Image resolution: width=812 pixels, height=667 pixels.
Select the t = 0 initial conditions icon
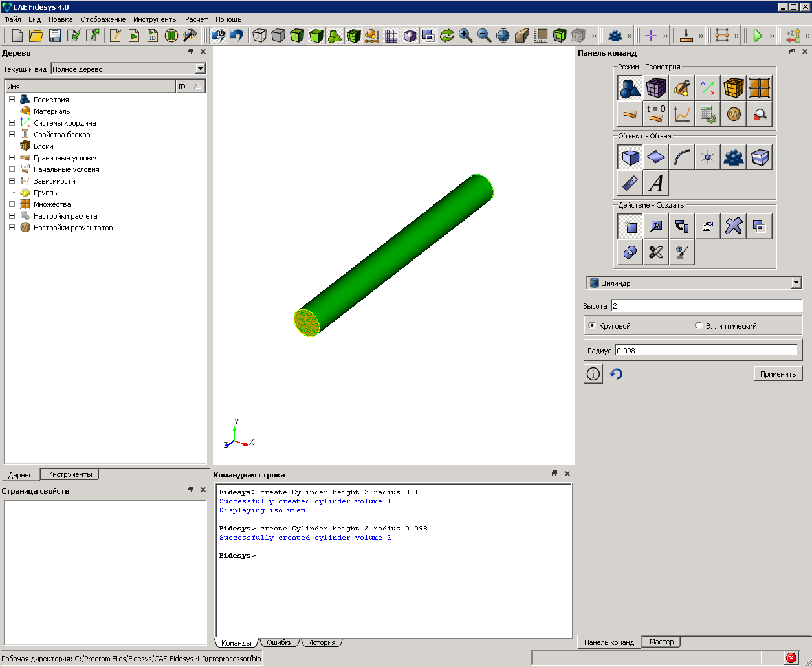(x=655, y=113)
